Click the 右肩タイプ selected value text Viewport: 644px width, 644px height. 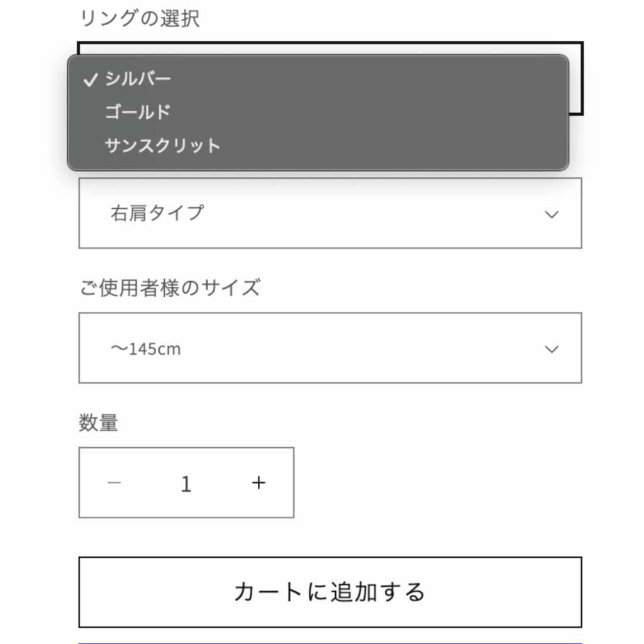157,213
